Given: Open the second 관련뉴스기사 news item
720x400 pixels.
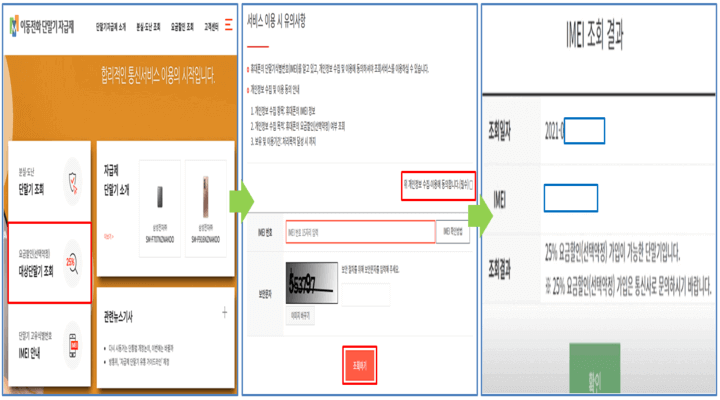Looking at the screenshot, I should point(139,362).
